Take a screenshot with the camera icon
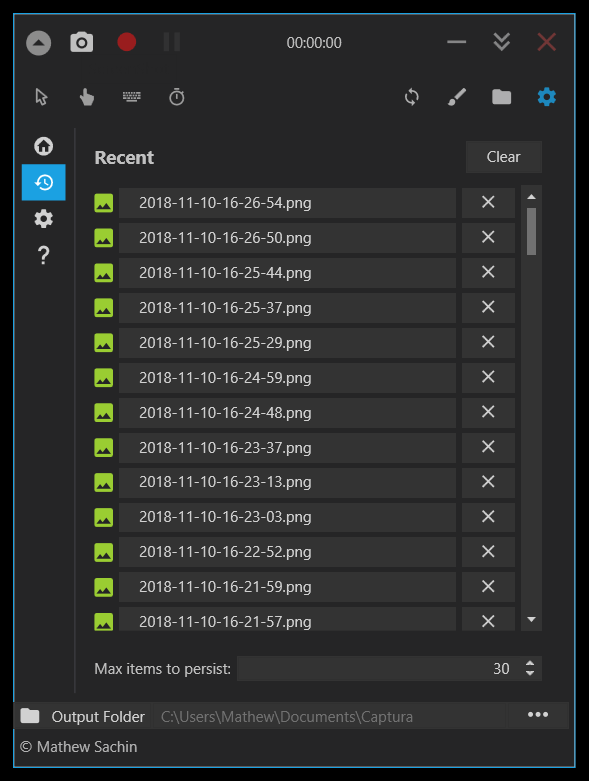The width and height of the screenshot is (589, 781). coord(82,42)
